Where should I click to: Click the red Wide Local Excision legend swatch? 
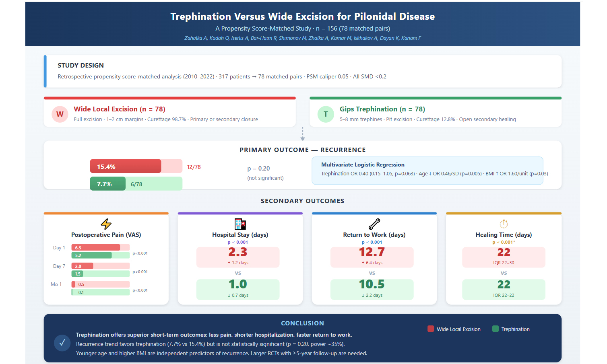click(x=431, y=329)
